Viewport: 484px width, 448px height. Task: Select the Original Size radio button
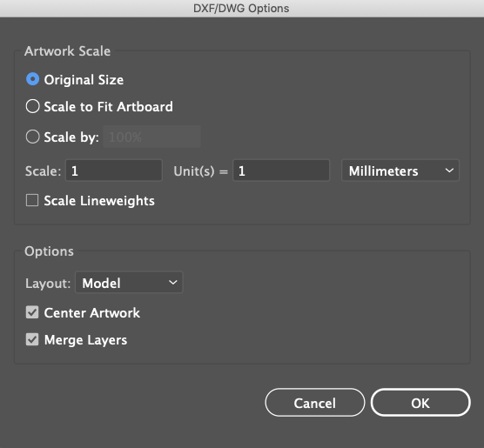point(32,79)
